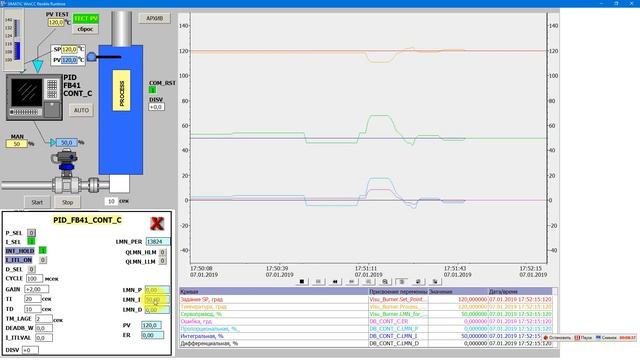
Task: Click the Кривая column header
Action: (x=274, y=291)
